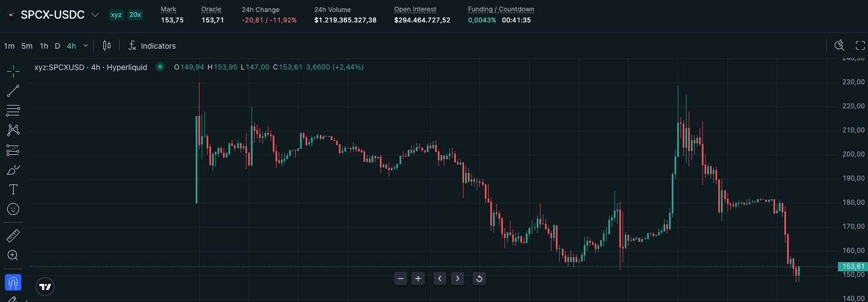868x302 pixels.
Task: Open the forecasting and measurement tools
Action: pos(13,149)
